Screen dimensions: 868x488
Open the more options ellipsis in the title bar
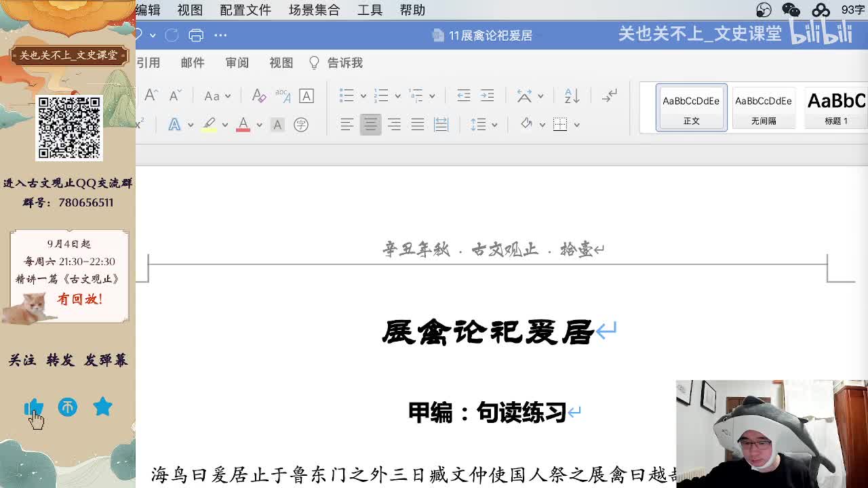pos(220,35)
